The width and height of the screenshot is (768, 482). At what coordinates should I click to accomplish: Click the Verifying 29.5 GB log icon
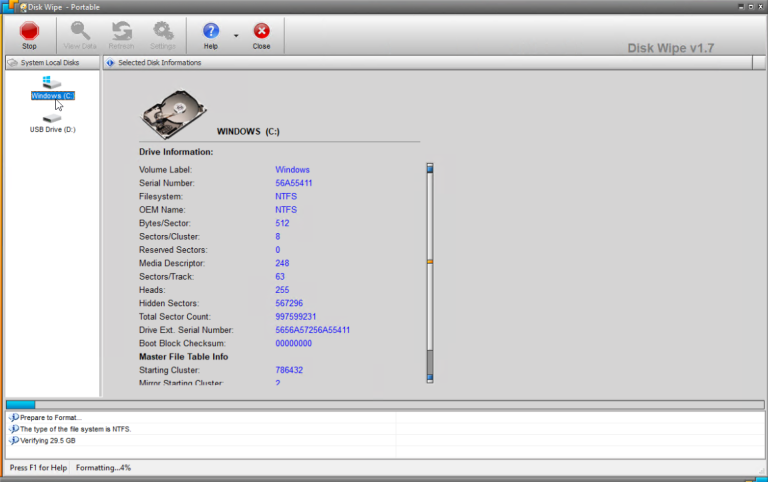(14, 440)
